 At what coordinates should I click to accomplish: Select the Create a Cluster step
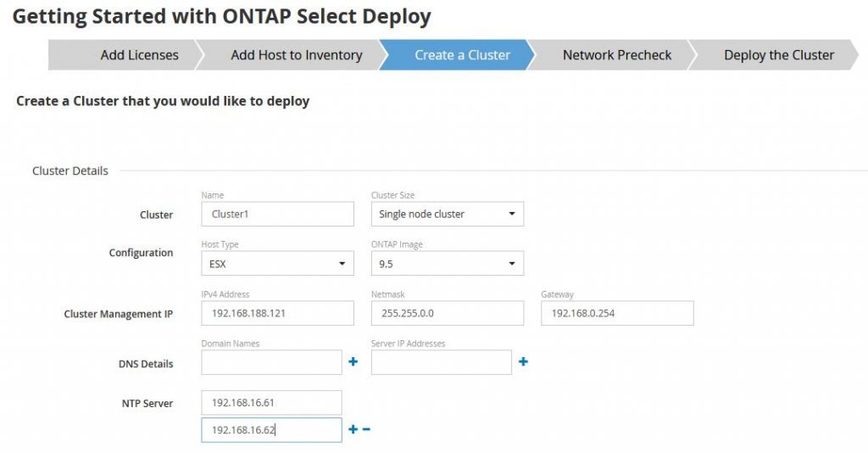[x=457, y=55]
